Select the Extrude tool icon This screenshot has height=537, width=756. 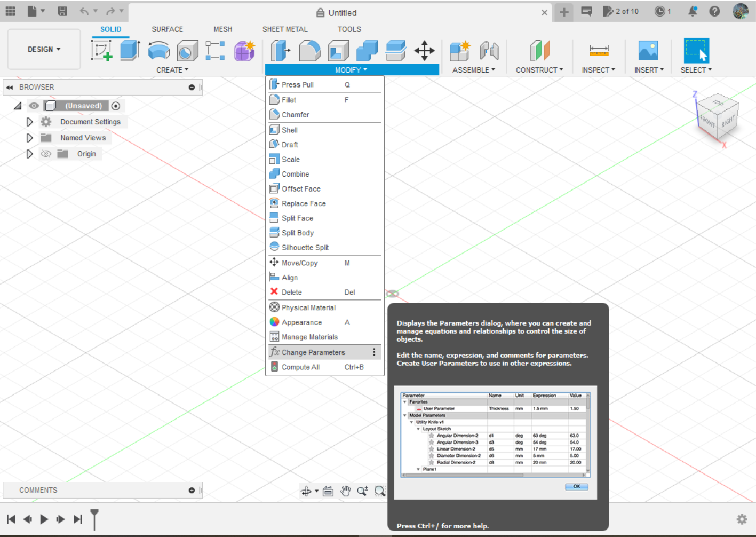coord(130,51)
